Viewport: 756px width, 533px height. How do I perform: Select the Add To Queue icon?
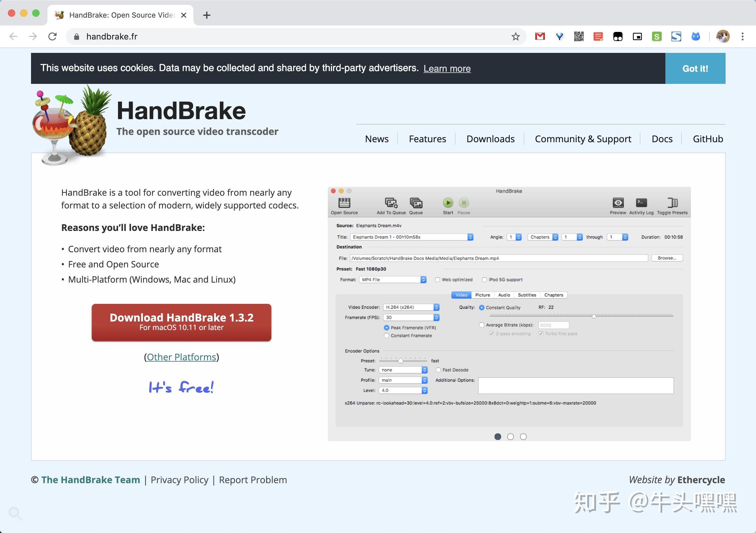click(x=390, y=203)
